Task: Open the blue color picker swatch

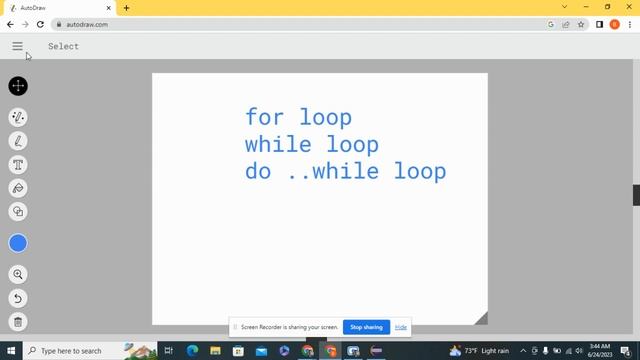Action: [x=18, y=243]
